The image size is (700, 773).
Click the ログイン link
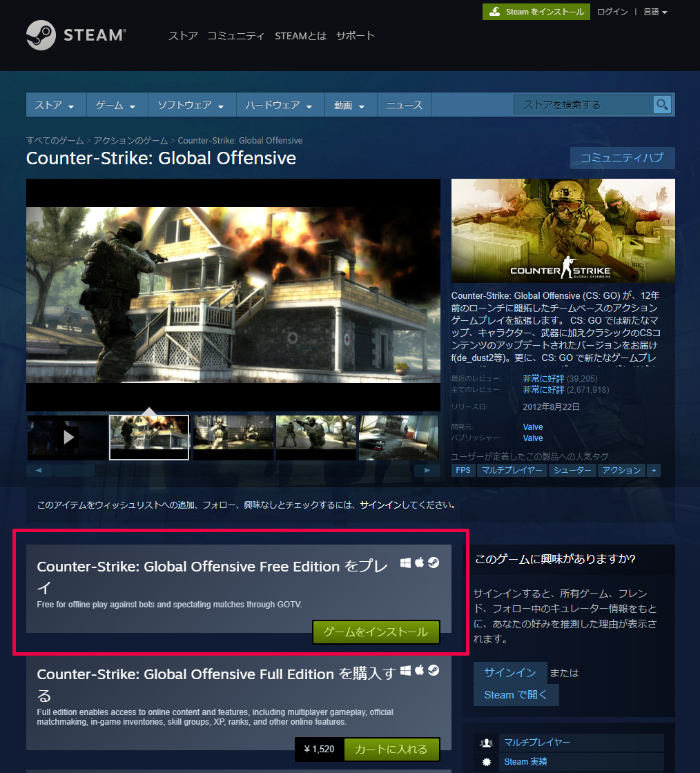pos(612,12)
